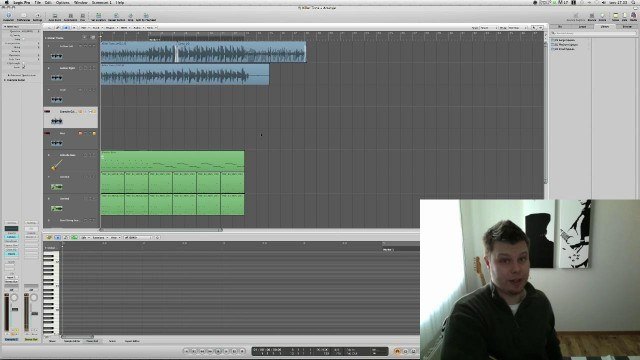Toggle record enable on the selected track
The image size is (640, 360).
[80, 111]
